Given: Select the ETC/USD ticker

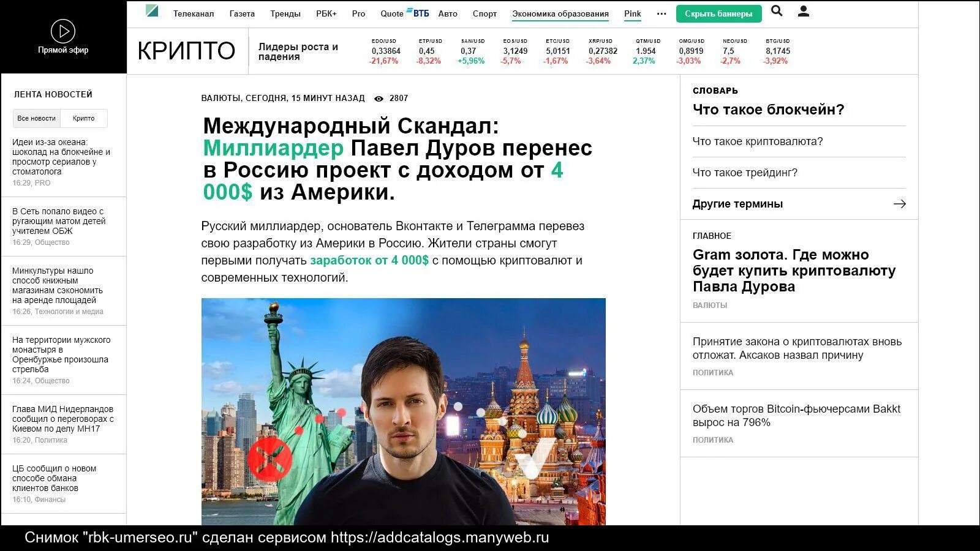Looking at the screenshot, I should (x=557, y=51).
